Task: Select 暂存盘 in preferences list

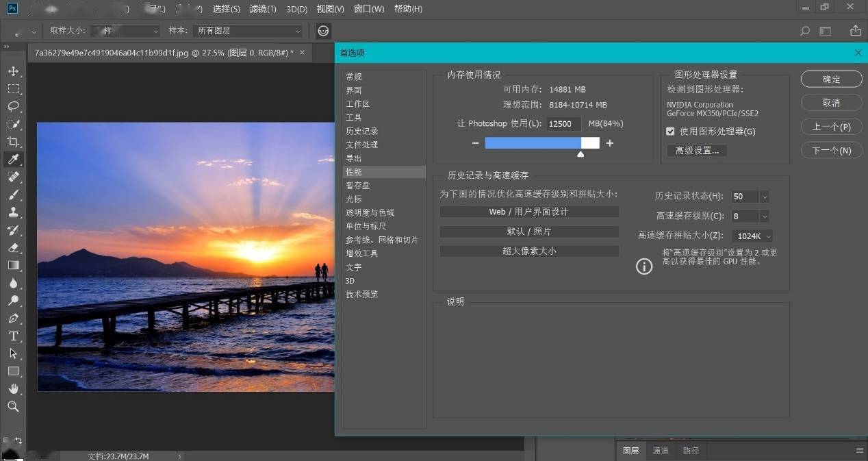Action: point(358,186)
